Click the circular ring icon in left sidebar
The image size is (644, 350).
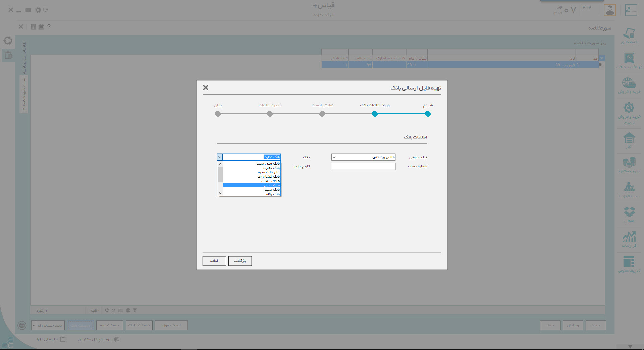click(x=8, y=41)
